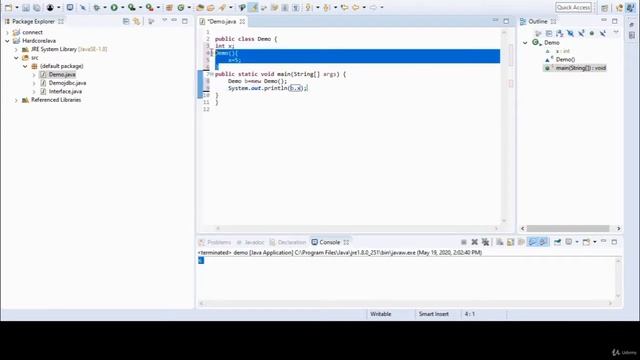640x360 pixels.
Task: Click the editor horizontal scrollbar
Action: 357,229
